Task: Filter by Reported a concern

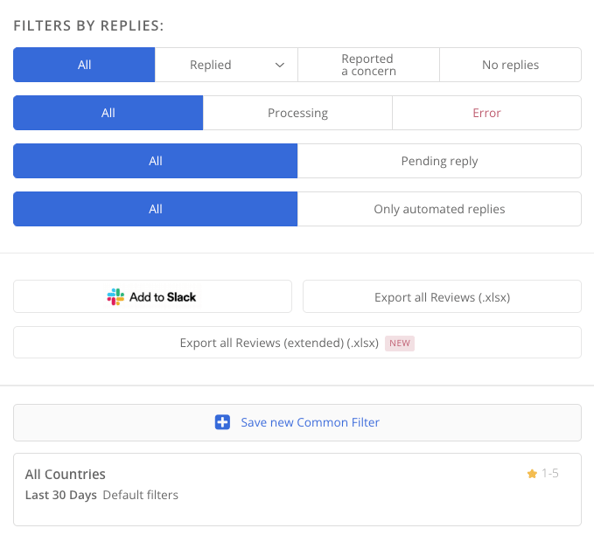Action: [x=369, y=65]
